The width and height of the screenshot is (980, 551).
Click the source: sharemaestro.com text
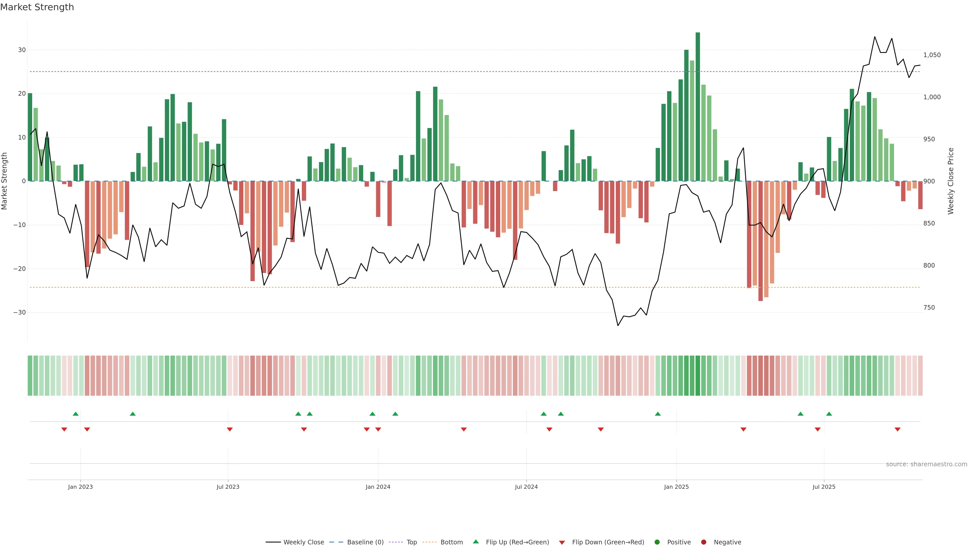click(x=926, y=464)
